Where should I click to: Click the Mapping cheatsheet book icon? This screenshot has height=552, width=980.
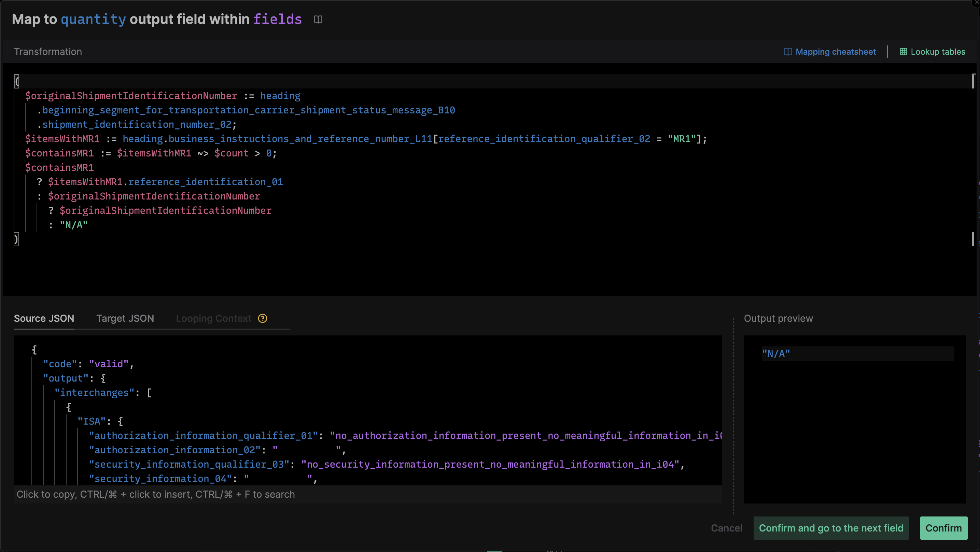787,52
